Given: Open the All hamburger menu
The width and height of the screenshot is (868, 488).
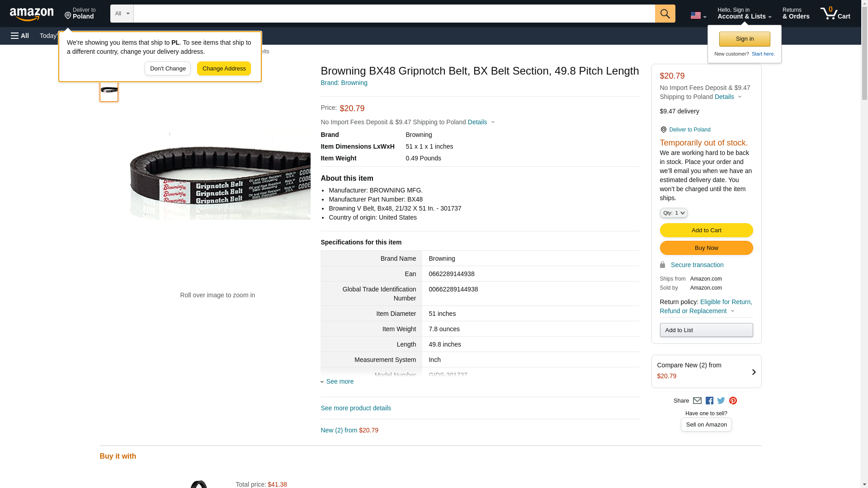Looking at the screenshot, I should pos(20,36).
